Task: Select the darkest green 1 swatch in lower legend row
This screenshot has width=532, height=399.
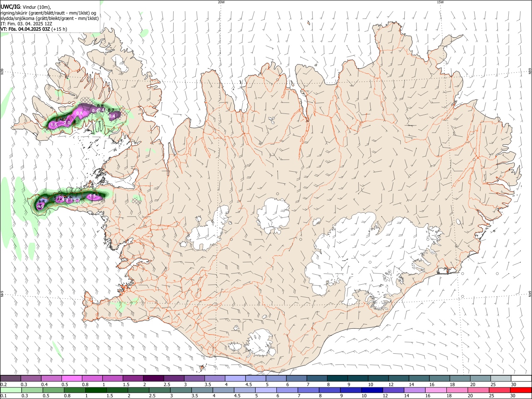Action: pos(96,390)
